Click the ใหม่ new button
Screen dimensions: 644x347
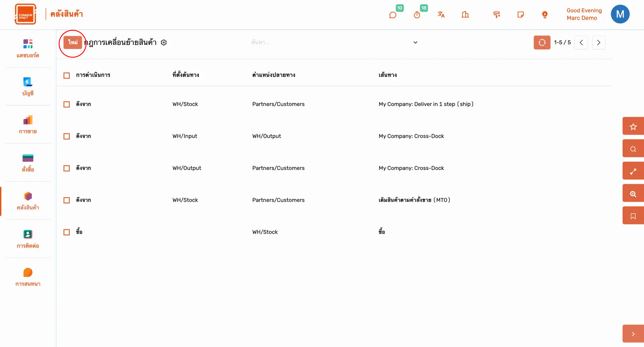pos(73,42)
